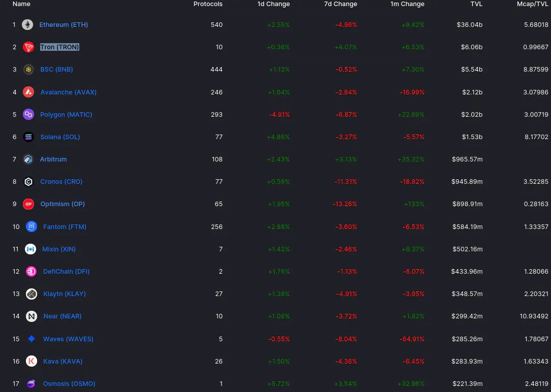The height and width of the screenshot is (392, 551).
Task: Click the Mixin logo icon
Action: pos(30,249)
